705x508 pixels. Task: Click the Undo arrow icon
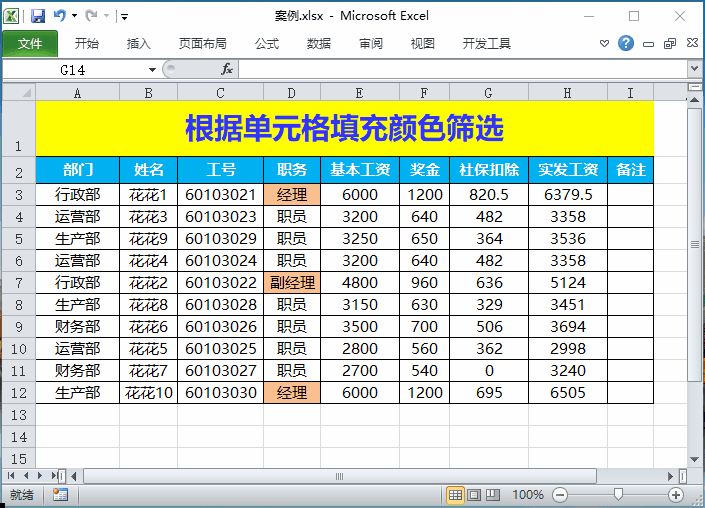60,16
